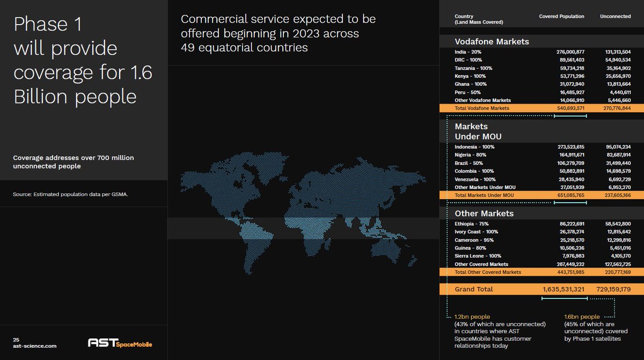The width and height of the screenshot is (644, 360).
Task: Select the 'Phase 1 will provide coverage' heading
Action: click(83, 60)
